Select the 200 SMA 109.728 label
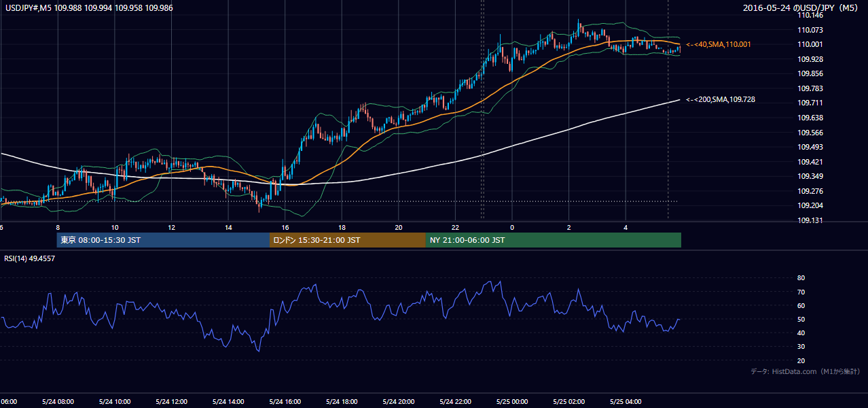868x408 pixels. click(x=721, y=99)
